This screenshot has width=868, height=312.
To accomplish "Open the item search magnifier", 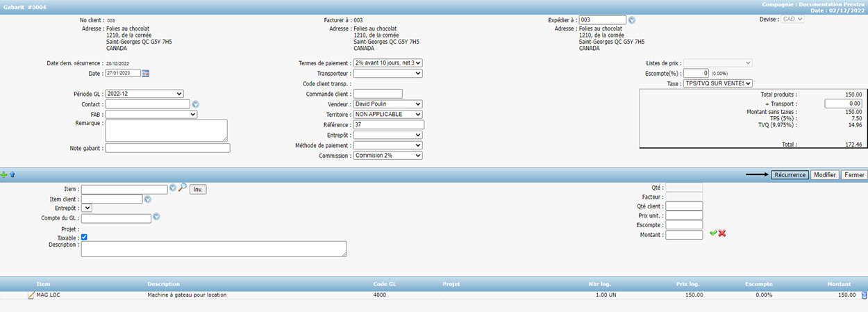I will tap(182, 188).
